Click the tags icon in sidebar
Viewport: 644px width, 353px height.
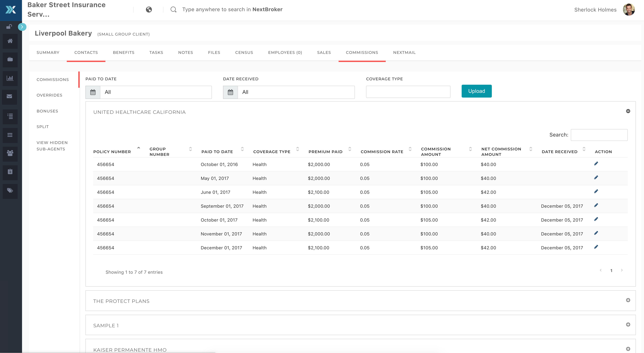click(x=10, y=191)
